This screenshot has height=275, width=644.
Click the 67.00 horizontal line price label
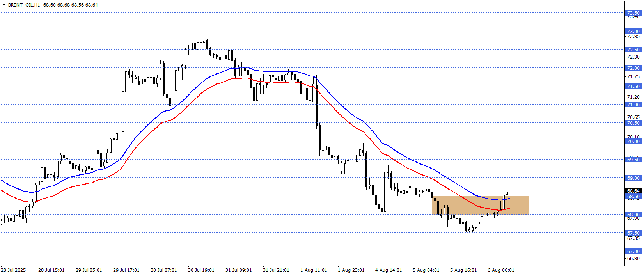(633, 251)
